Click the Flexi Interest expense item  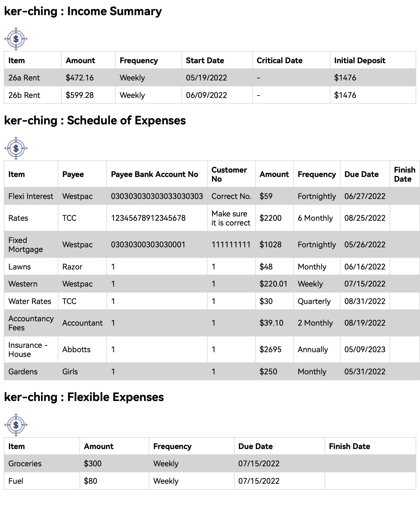[31, 196]
